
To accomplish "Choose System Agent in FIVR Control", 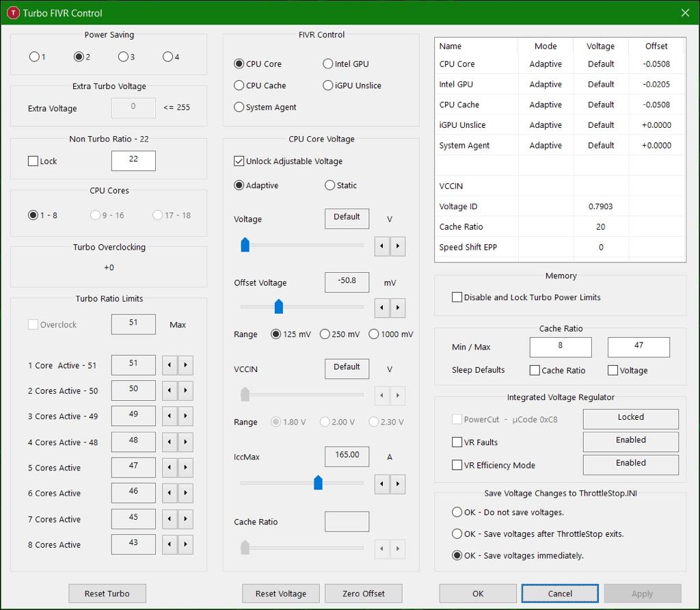I will point(265,107).
